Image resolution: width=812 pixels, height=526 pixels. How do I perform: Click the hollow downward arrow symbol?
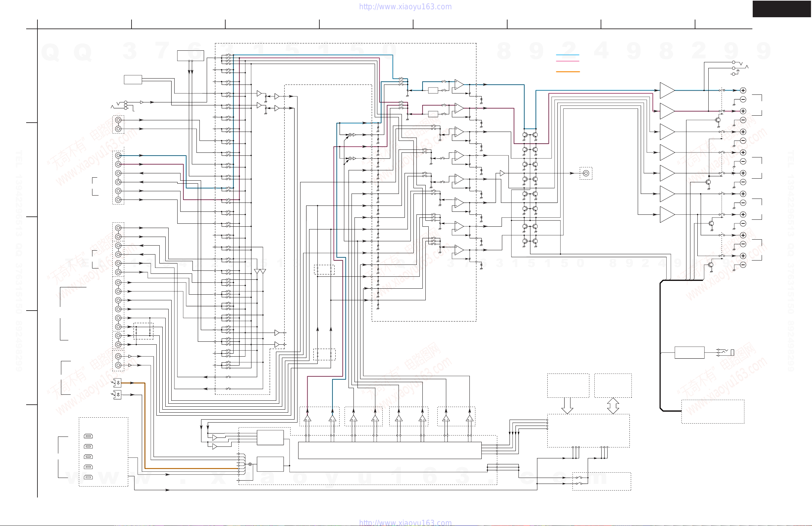[x=567, y=406]
